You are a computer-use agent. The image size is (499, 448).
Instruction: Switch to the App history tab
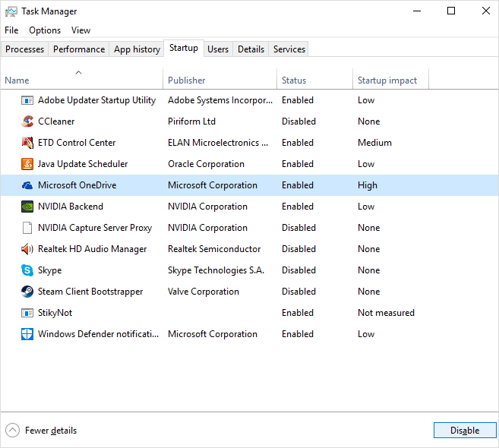click(x=137, y=49)
